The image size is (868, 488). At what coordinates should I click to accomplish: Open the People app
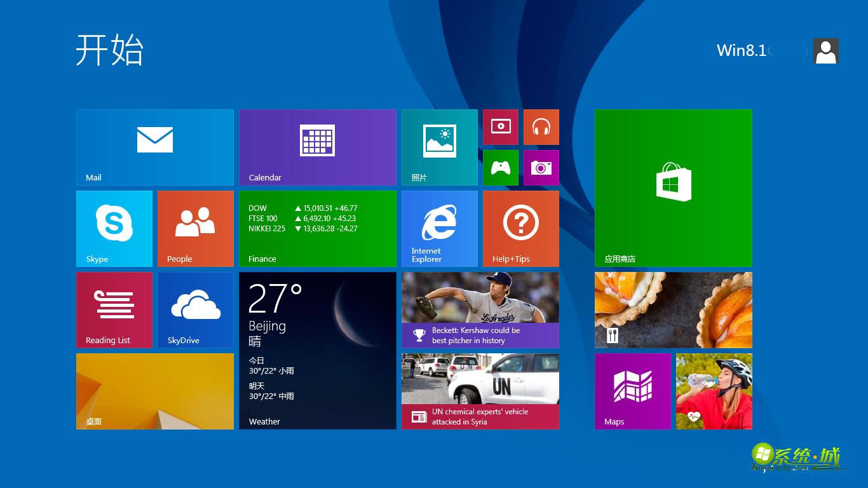[x=195, y=228]
